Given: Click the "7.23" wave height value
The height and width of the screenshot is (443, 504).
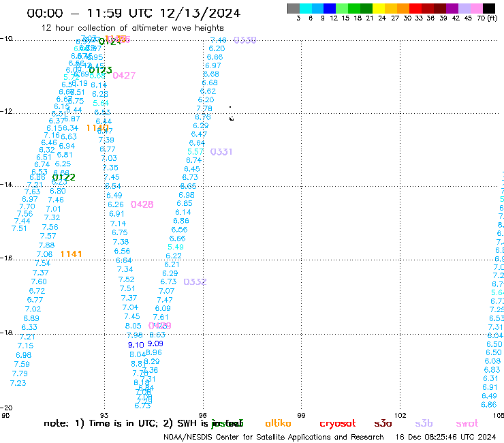Looking at the screenshot, I should click(18, 383).
